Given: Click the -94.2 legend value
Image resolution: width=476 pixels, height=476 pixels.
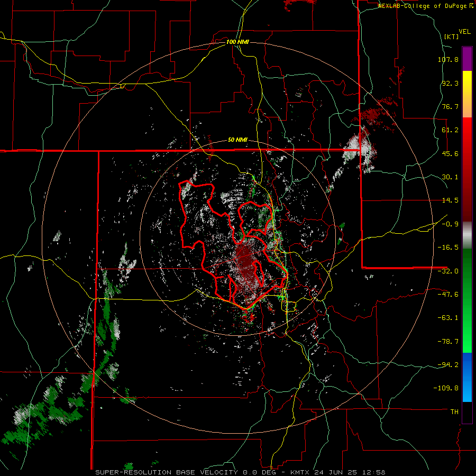Looking at the screenshot, I should 448,365.
